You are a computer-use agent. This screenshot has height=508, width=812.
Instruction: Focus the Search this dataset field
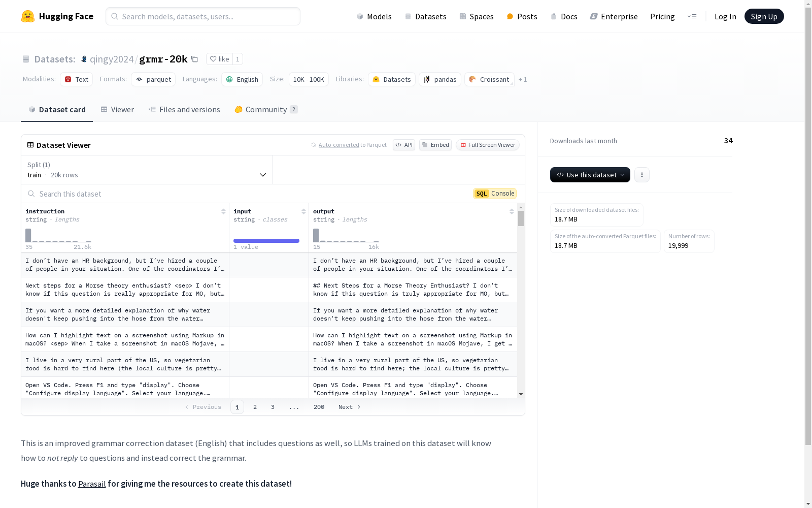(249, 194)
